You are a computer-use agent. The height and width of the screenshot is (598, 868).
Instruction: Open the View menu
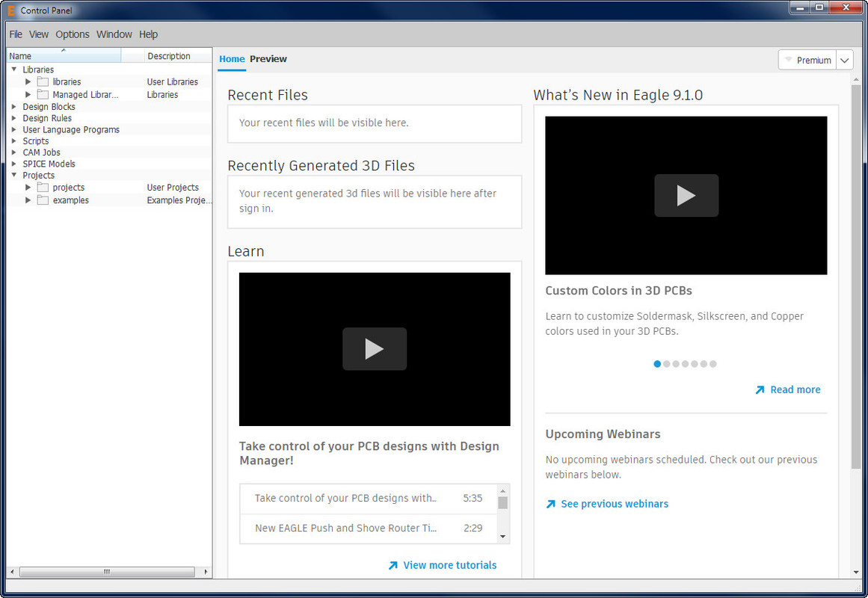pos(39,34)
